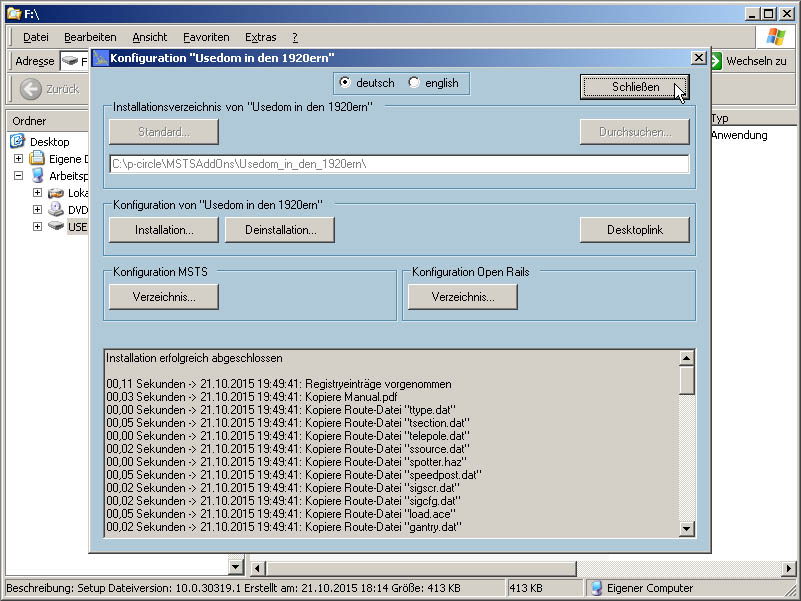Select the english language radio button
This screenshot has width=801, height=601.
coord(414,83)
